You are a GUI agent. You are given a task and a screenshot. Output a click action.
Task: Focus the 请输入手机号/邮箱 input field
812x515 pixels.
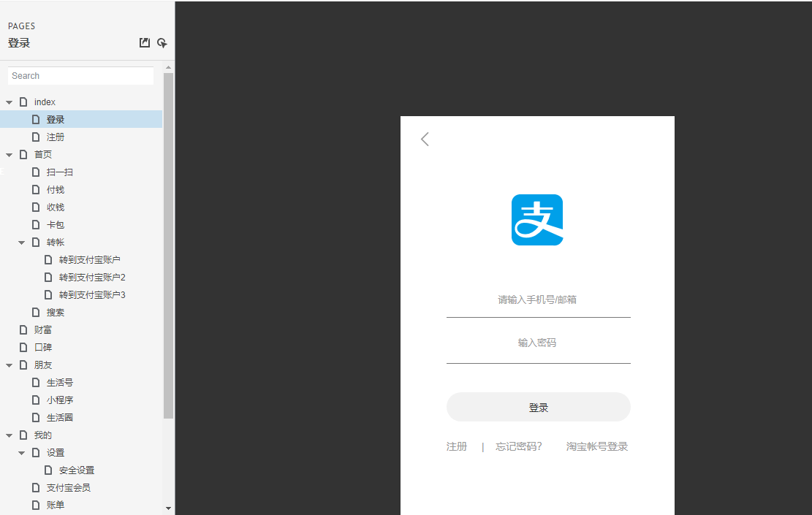coord(539,300)
